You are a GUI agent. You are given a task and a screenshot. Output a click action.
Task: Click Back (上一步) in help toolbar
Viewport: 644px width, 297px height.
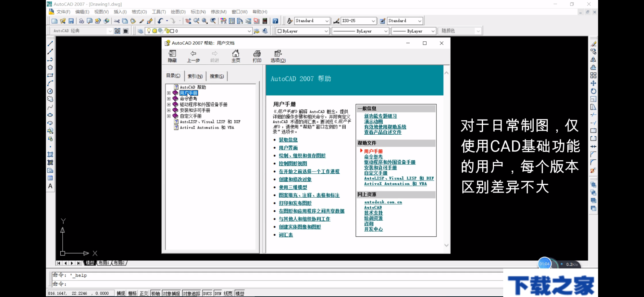[193, 56]
